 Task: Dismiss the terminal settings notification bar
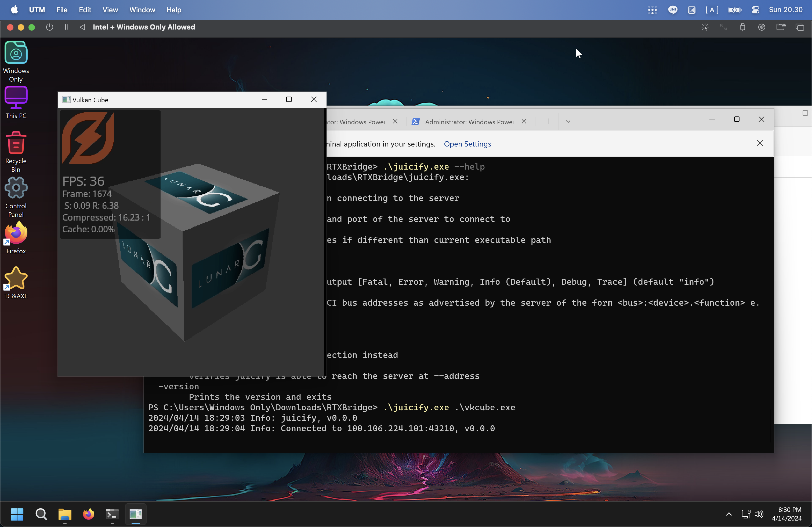tap(760, 143)
